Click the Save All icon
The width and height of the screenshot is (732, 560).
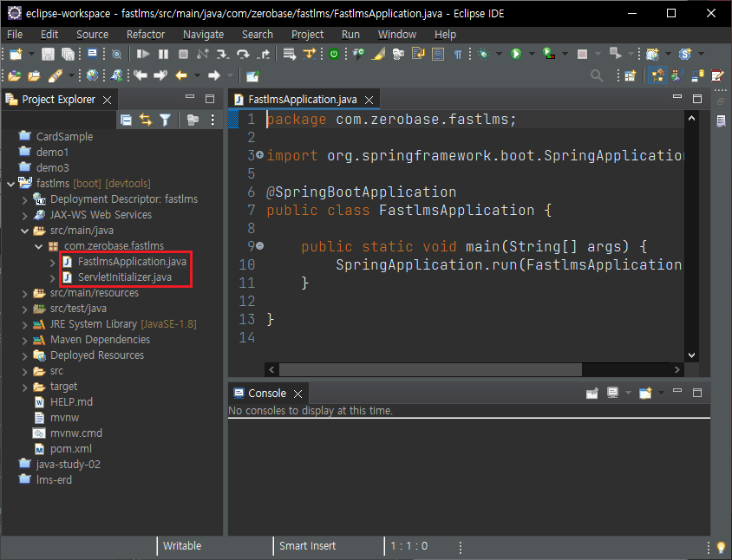pyautogui.click(x=69, y=54)
